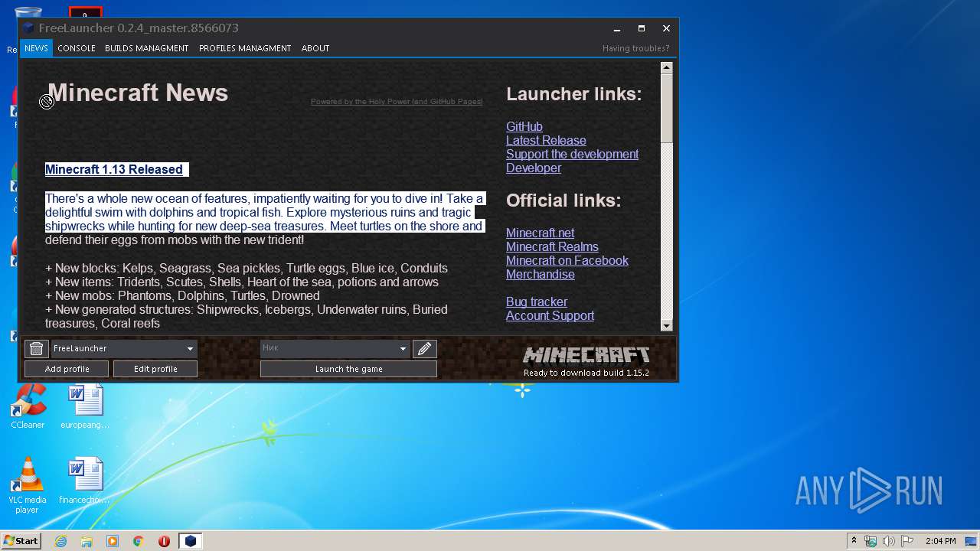Open the 2:04 PM system clock
Screen dimensions: 980x551
click(x=940, y=541)
